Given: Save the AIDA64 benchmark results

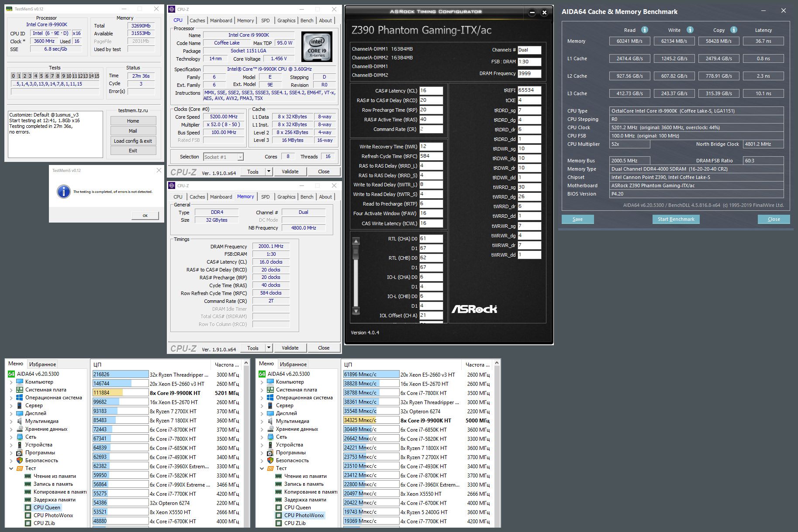Looking at the screenshot, I should pos(577,219).
